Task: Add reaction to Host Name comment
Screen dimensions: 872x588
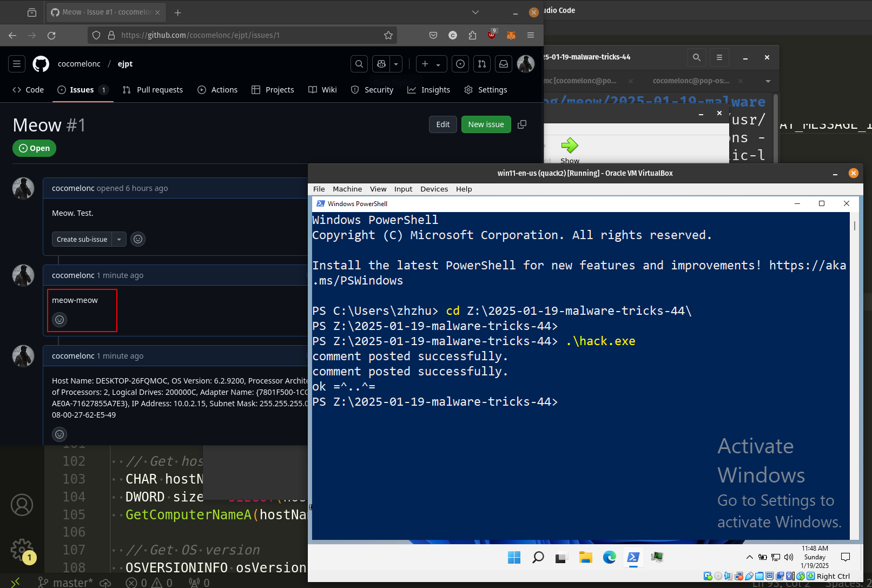Action: [x=60, y=434]
